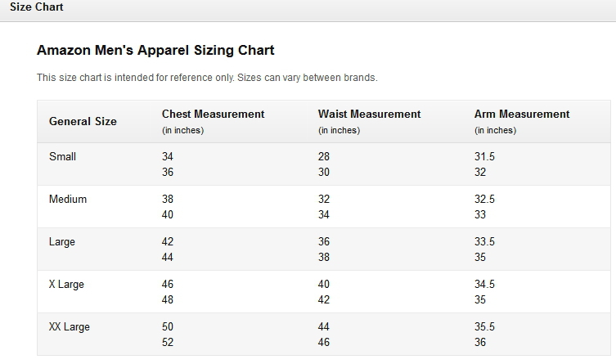
Task: Click the waist value 40 for X Large
Action: tap(324, 284)
